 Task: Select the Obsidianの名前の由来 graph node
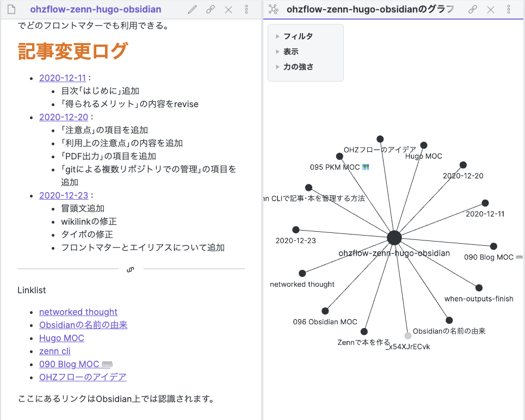coord(449,320)
